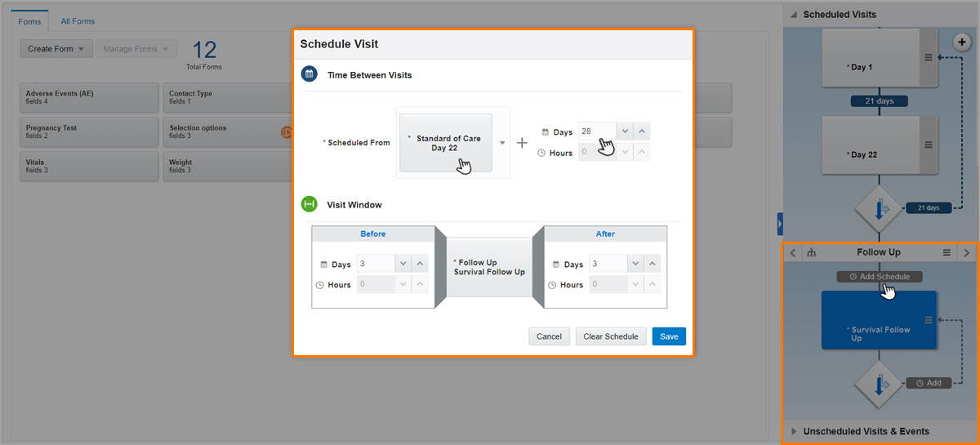This screenshot has width=980, height=445.
Task: Click the round plus button beside Day 1
Action: pos(961,41)
